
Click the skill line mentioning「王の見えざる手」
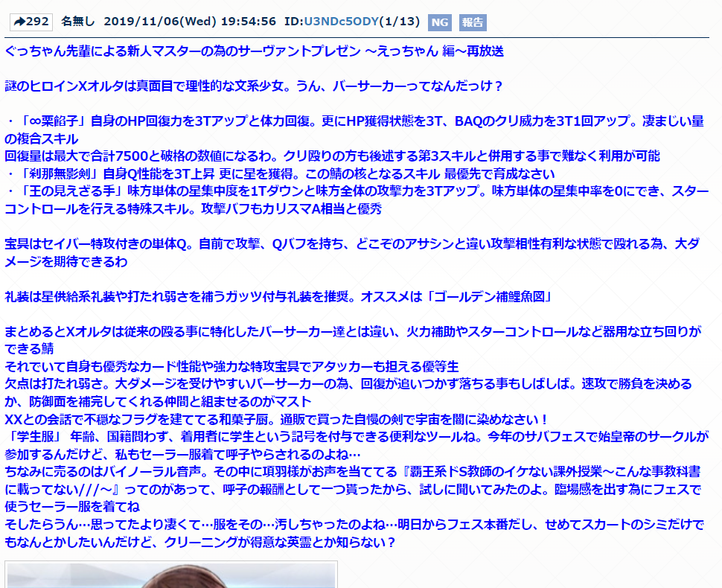pyautogui.click(x=354, y=191)
